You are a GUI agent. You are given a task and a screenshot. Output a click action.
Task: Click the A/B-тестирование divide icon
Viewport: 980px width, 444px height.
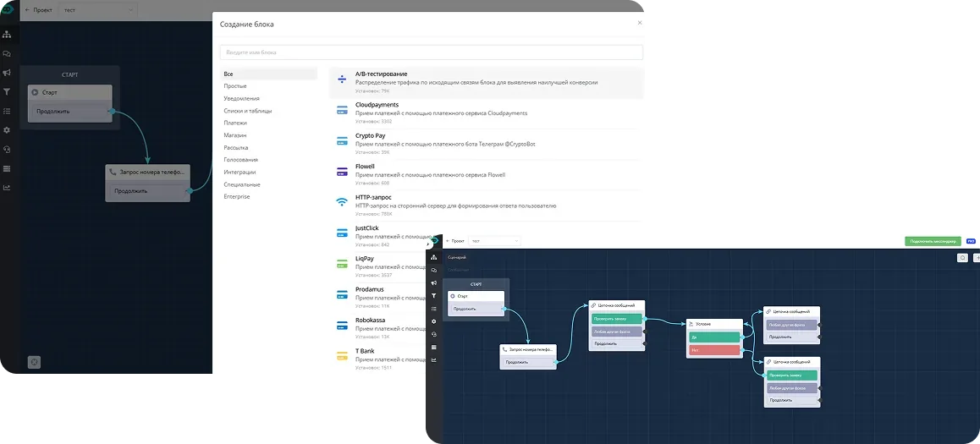[x=342, y=79]
